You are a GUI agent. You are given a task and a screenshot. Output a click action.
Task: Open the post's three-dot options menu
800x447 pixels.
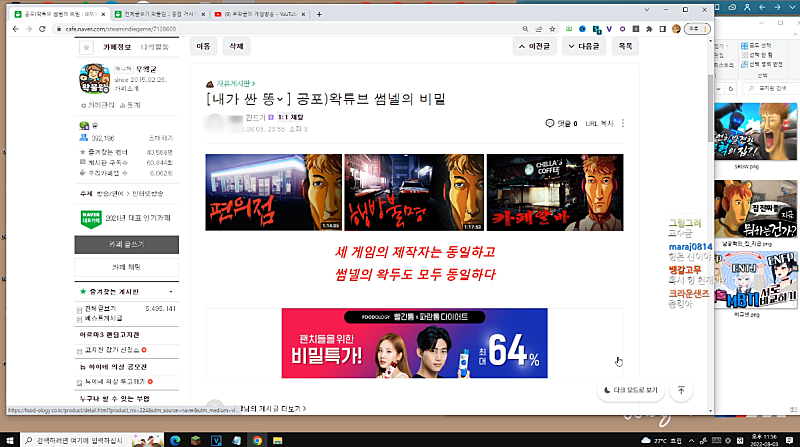(623, 123)
